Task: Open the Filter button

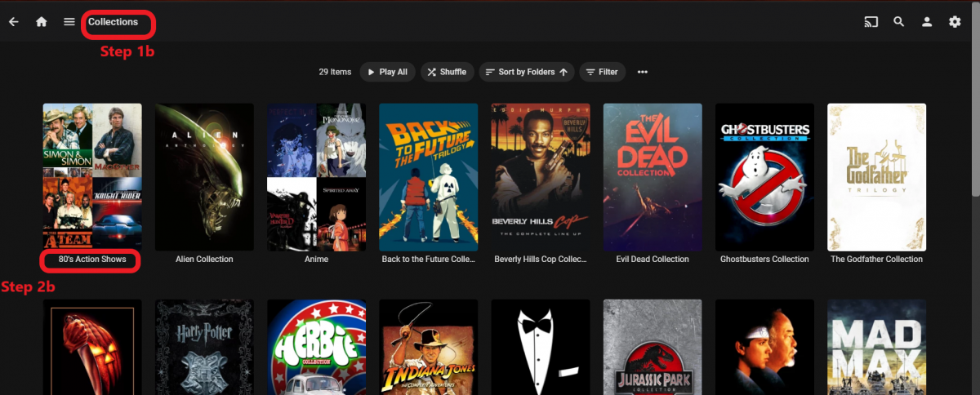Action: 602,72
